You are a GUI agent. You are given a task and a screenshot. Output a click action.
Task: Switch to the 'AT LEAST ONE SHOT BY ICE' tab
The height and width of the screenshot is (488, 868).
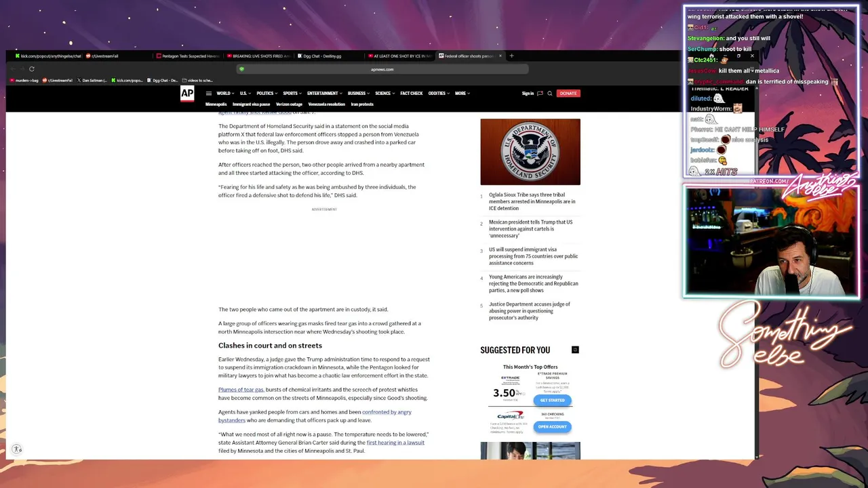[399, 56]
